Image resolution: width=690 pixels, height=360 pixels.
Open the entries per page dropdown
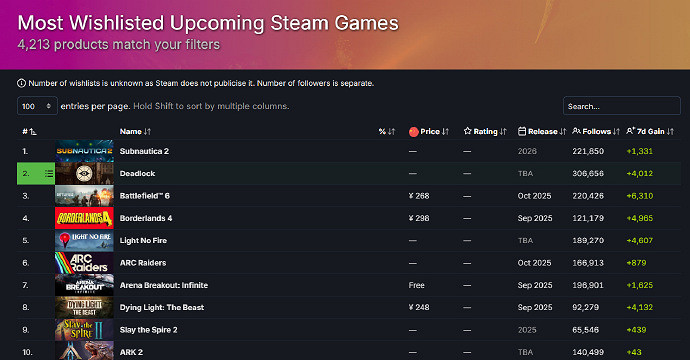37,106
